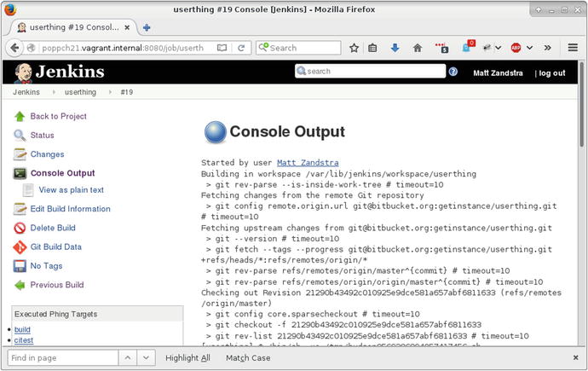Click the Jenkins breadcrumb item
Image resolution: width=588 pixels, height=371 pixels.
[26, 92]
